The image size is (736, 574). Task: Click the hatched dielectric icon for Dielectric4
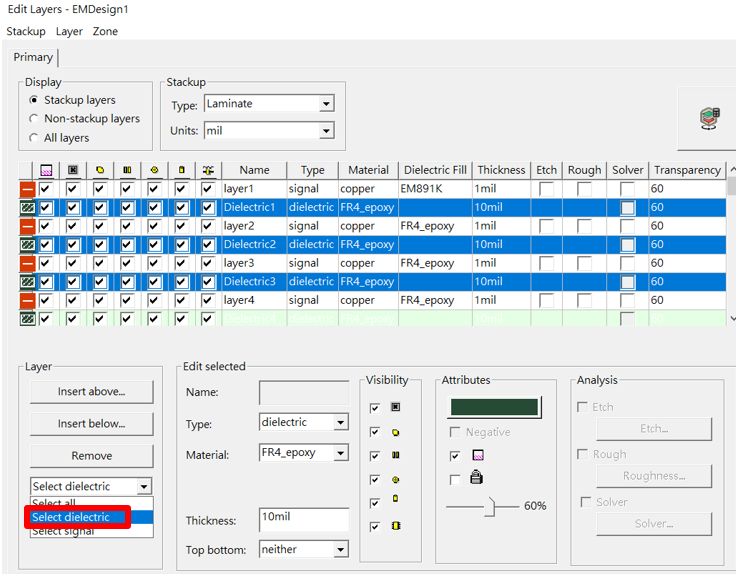point(27,319)
